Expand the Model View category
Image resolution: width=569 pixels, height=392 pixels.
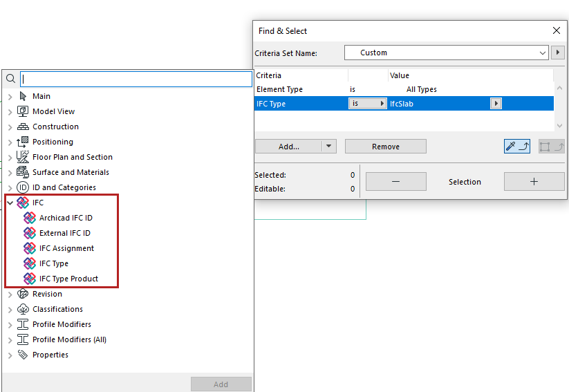10,112
